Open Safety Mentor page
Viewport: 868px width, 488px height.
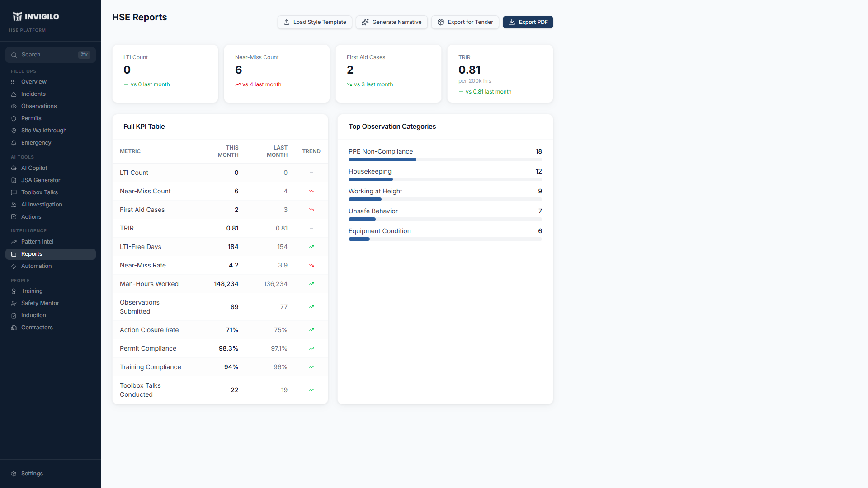(x=51, y=303)
